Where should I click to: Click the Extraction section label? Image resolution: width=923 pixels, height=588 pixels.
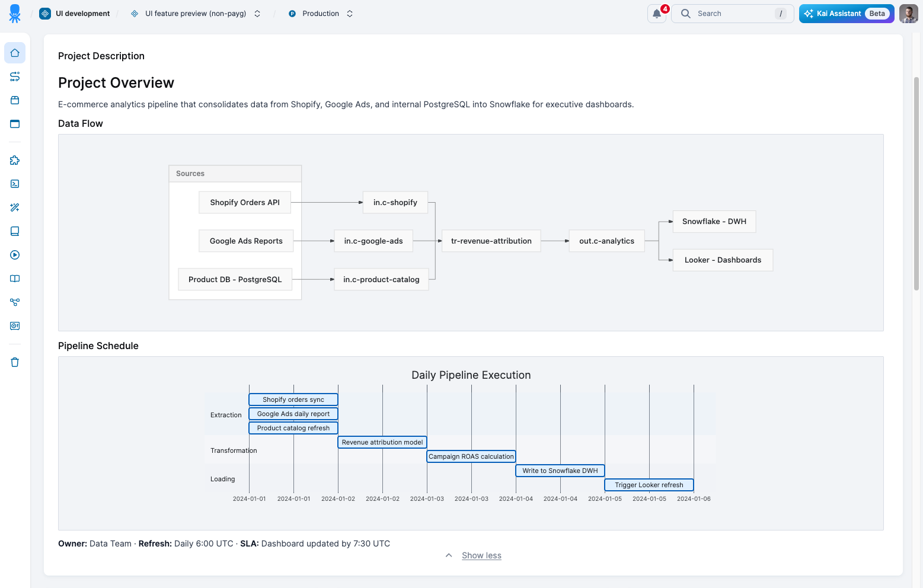click(226, 415)
